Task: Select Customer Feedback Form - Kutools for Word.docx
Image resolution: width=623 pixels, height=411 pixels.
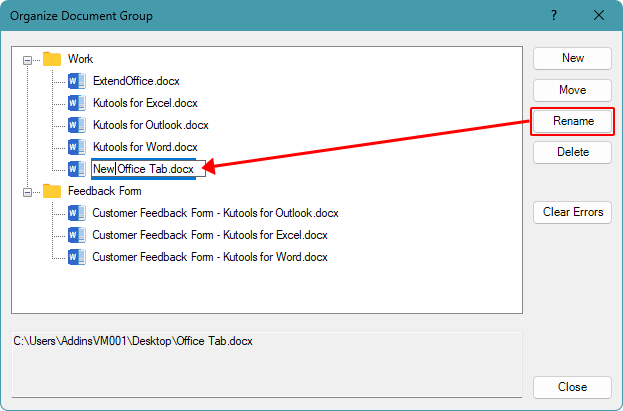Action: (x=210, y=257)
